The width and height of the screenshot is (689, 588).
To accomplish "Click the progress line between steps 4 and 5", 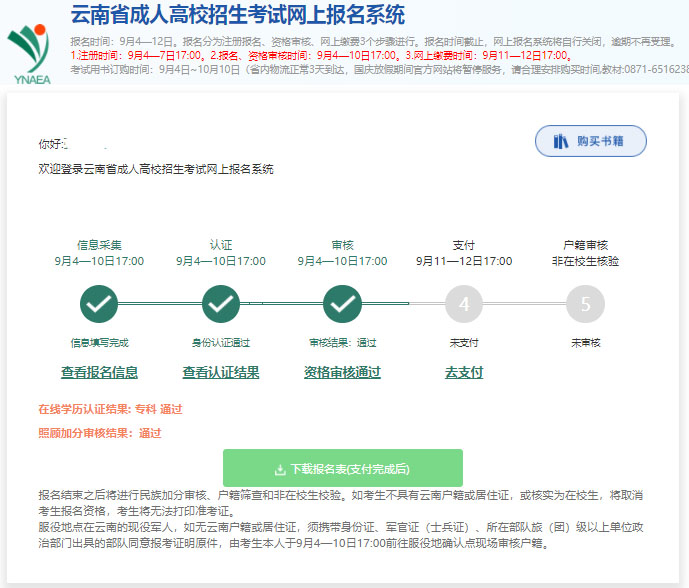I will click(524, 303).
